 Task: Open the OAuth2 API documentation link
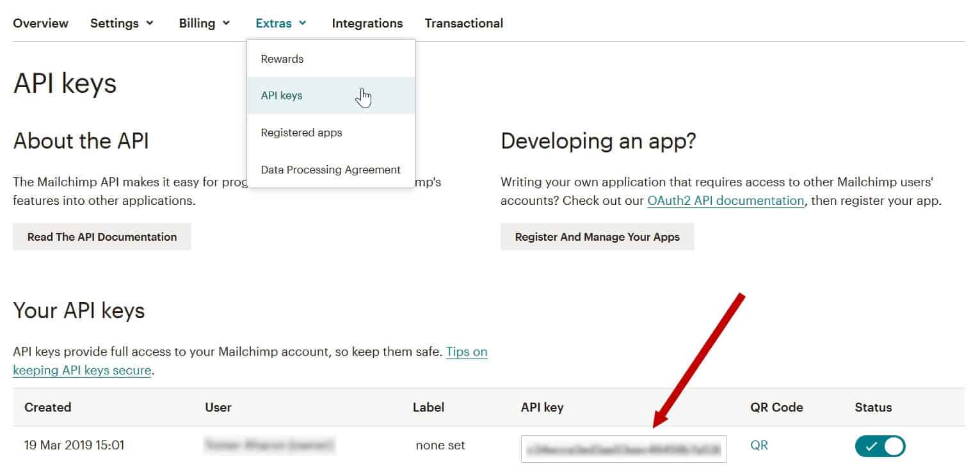tap(726, 200)
